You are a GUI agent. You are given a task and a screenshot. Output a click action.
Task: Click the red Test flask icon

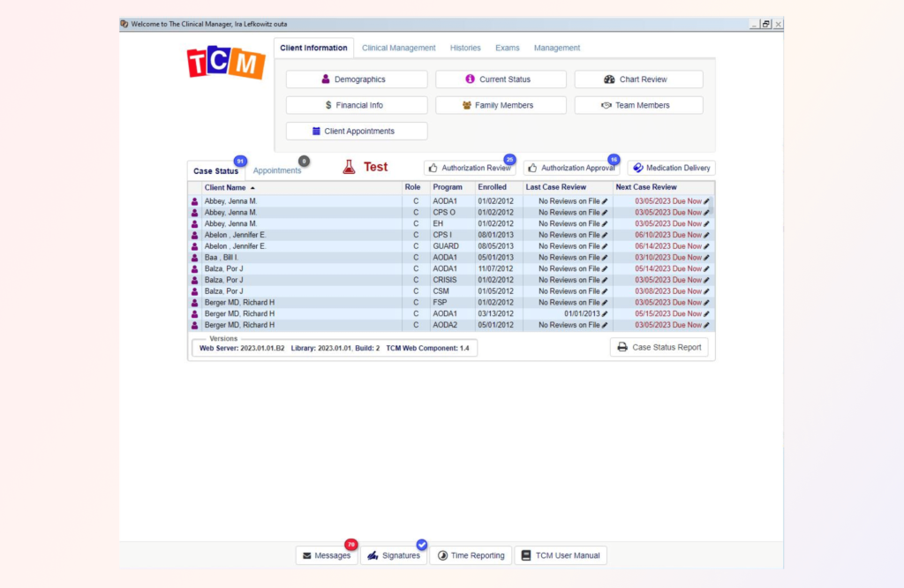[x=349, y=166]
